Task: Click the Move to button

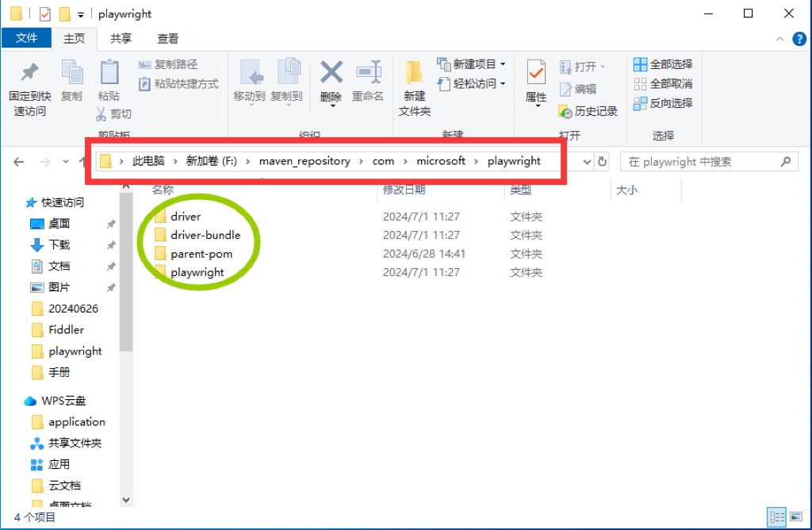Action: [x=249, y=81]
